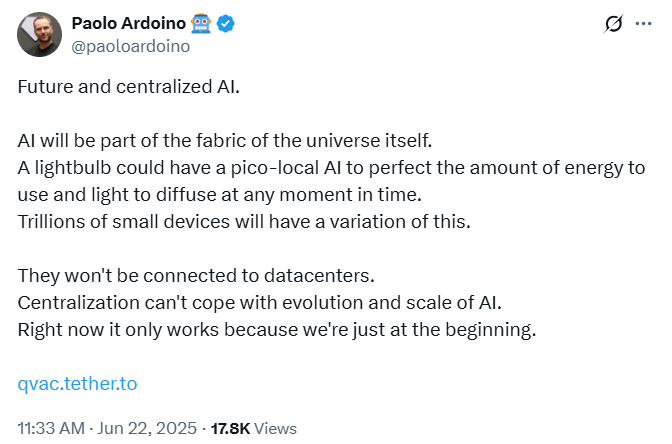Open the three-dot more options menu
Screen dimensions: 672x444
(x=643, y=24)
